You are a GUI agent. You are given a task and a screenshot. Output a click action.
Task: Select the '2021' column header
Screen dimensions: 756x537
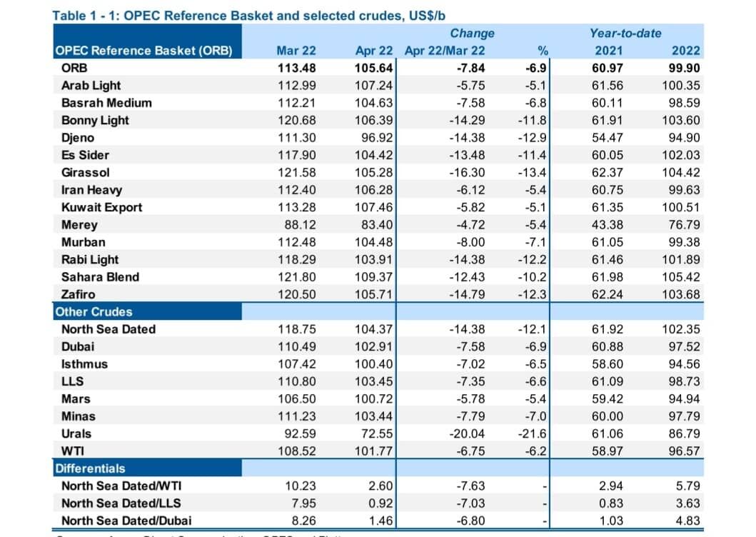[x=608, y=51]
